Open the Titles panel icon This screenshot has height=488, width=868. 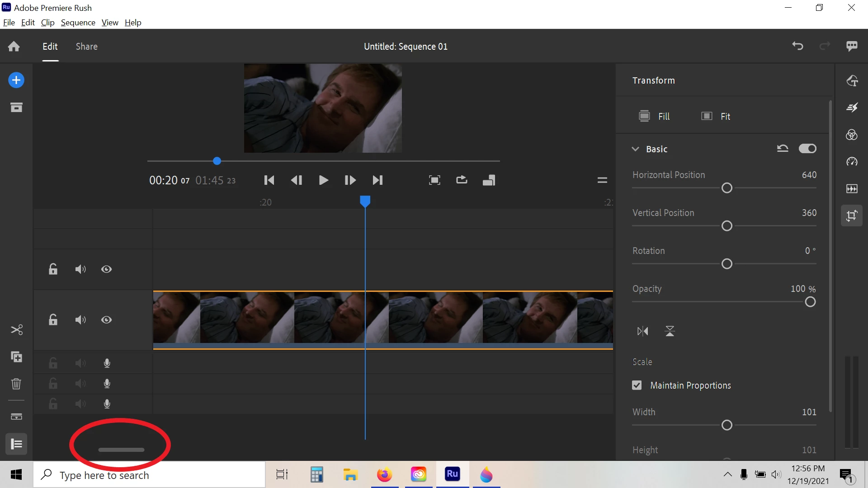tap(852, 80)
